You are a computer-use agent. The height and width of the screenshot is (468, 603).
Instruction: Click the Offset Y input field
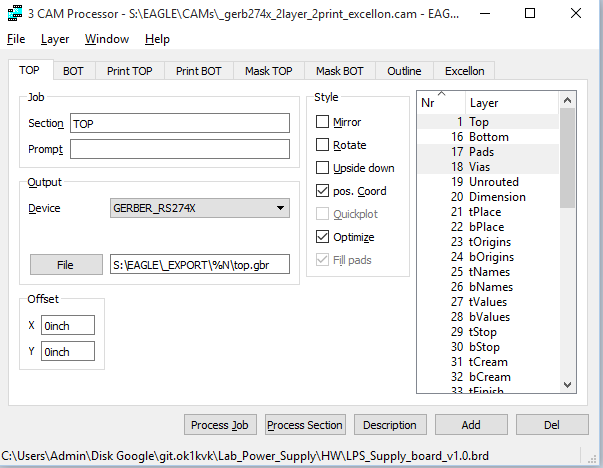pos(68,351)
